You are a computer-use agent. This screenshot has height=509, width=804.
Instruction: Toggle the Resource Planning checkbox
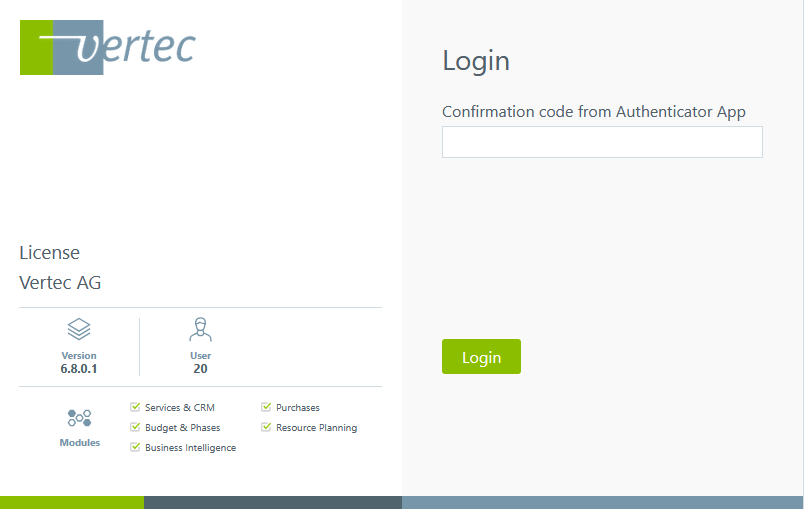266,427
